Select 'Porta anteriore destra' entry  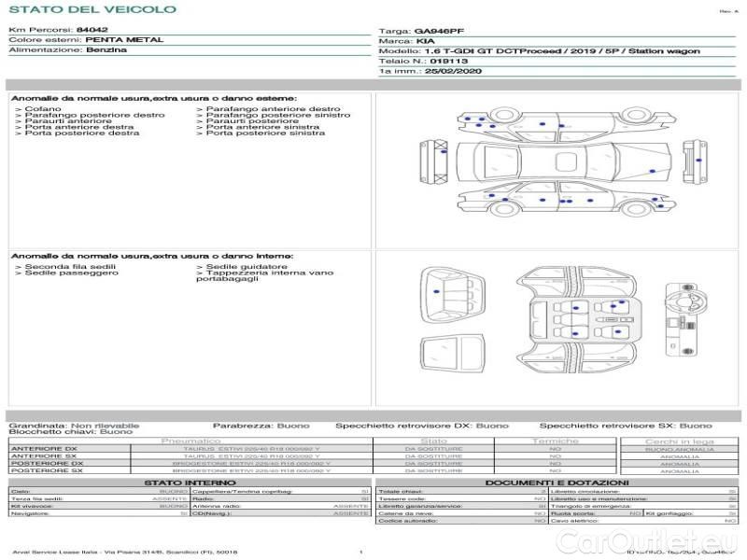(79, 127)
